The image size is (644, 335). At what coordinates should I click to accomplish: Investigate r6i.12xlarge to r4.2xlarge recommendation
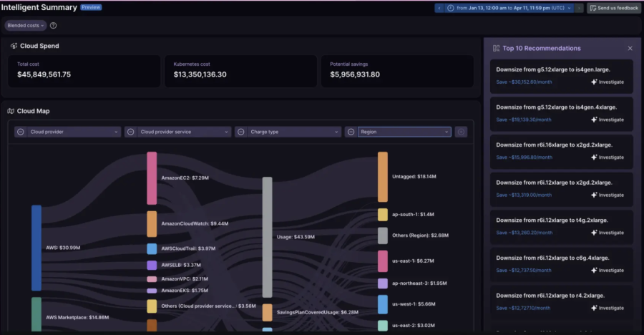608,309
